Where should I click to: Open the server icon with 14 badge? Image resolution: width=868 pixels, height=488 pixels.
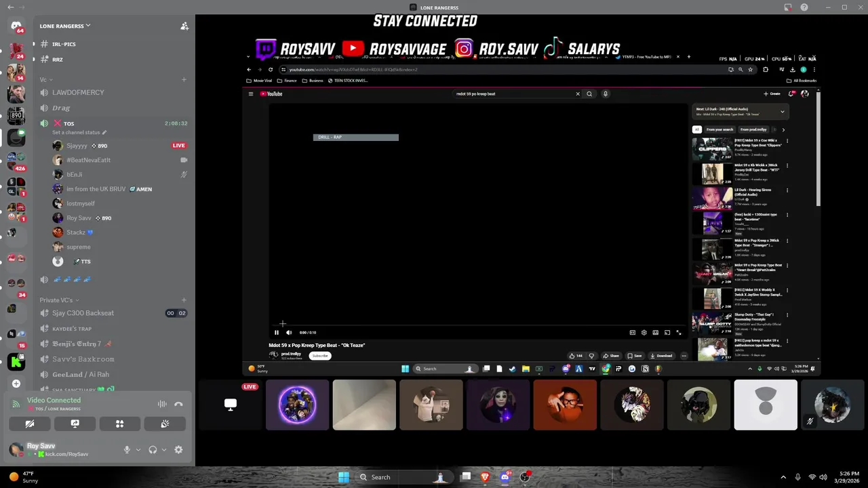tap(16, 72)
